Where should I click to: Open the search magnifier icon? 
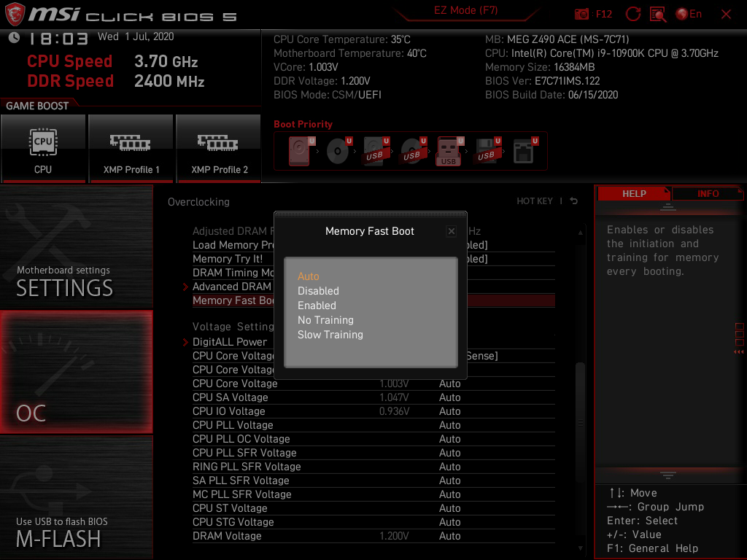pyautogui.click(x=657, y=14)
